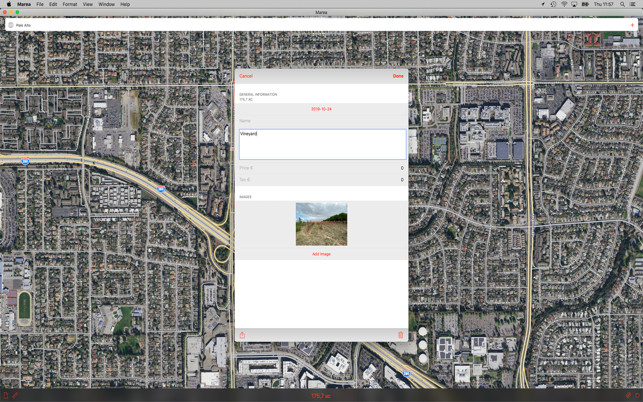Click the Price € field

point(322,168)
